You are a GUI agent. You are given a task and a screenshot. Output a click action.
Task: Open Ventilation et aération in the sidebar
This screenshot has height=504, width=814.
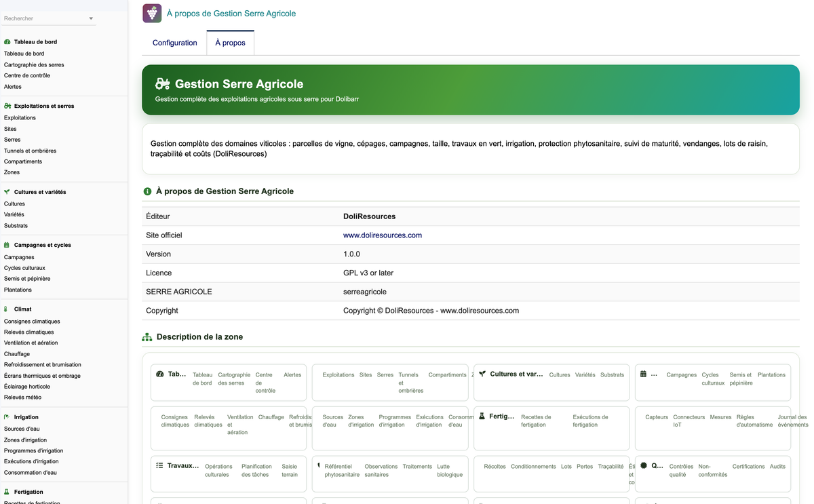[x=31, y=343]
